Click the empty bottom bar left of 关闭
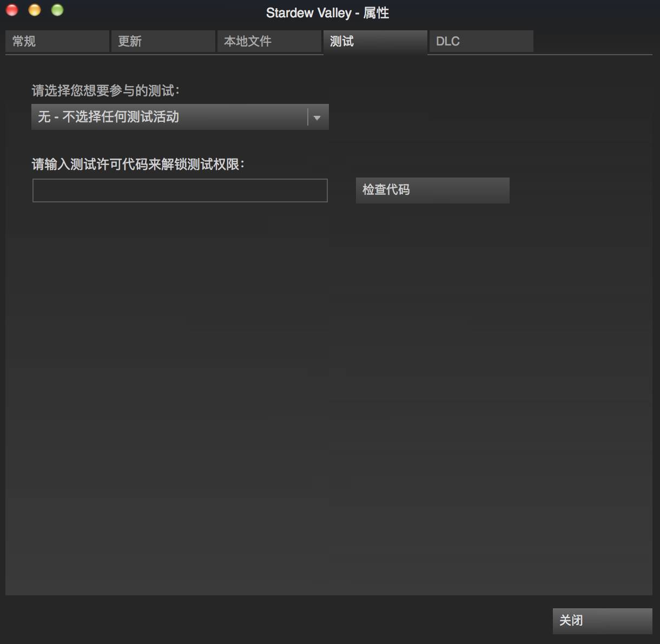 tap(270, 621)
